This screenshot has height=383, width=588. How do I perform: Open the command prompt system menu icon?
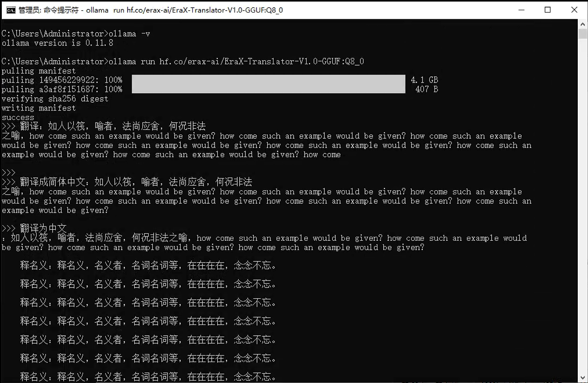(11, 10)
